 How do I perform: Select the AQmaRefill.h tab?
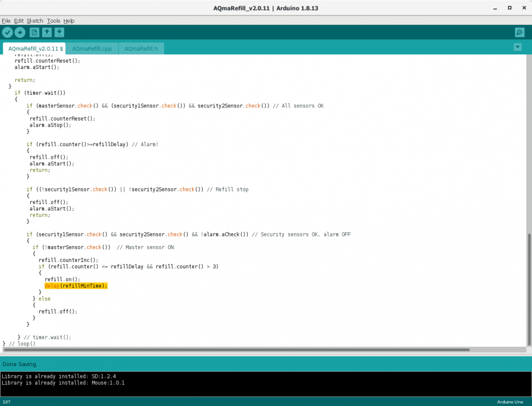[140, 48]
